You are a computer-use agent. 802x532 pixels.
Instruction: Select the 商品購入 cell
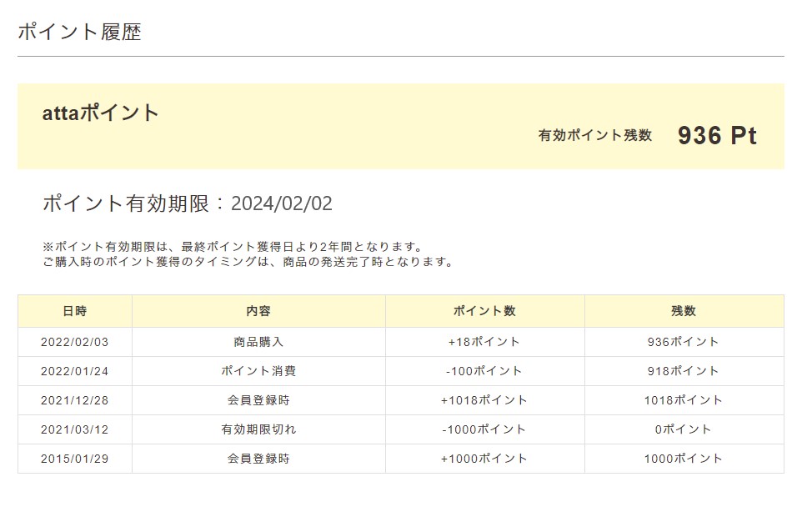(x=258, y=342)
